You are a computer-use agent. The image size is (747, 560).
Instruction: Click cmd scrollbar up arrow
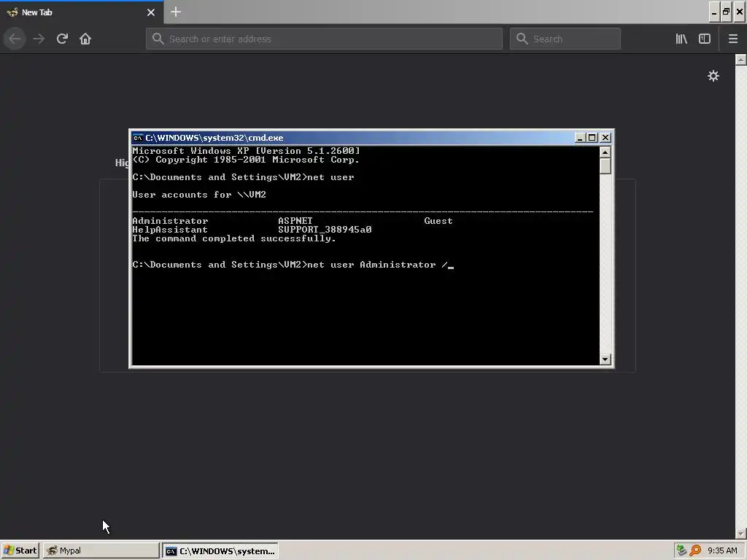pyautogui.click(x=605, y=152)
